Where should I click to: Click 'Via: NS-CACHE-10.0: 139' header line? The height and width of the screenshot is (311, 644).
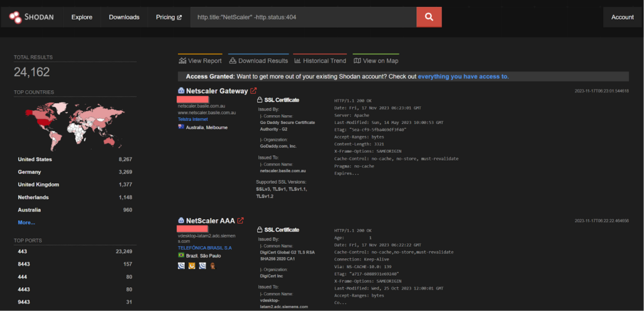pyautogui.click(x=363, y=266)
